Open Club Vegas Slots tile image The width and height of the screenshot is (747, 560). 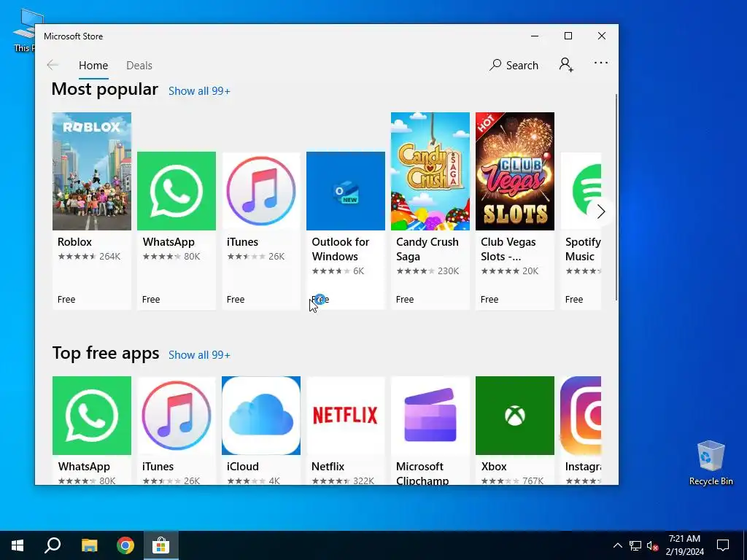pyautogui.click(x=515, y=171)
